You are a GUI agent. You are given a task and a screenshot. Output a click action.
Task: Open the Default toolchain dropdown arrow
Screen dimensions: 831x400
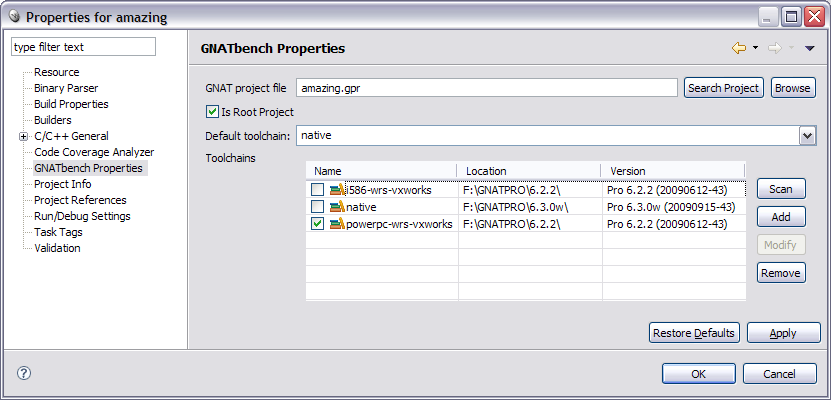807,136
